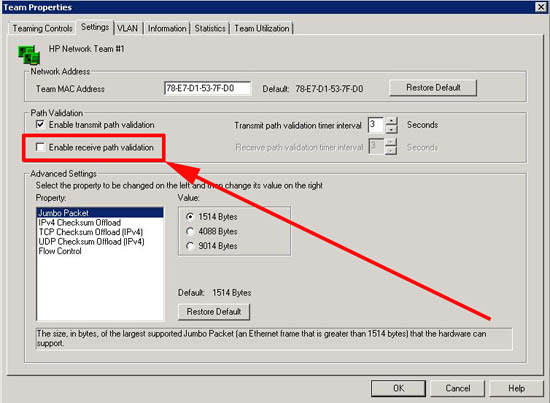Select 4088 Bytes jumbo packet size
Viewport: 550px width, 403px height.
point(190,231)
